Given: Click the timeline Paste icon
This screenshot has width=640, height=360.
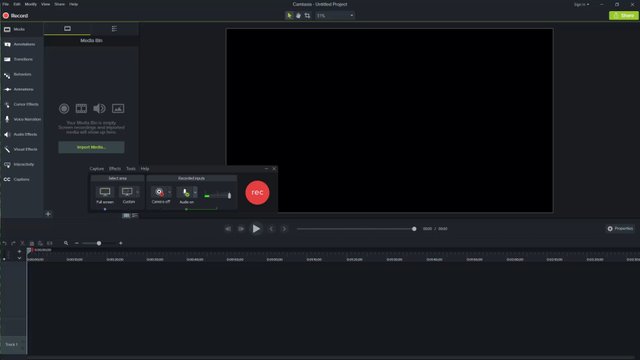Looking at the screenshot, I should click(40, 243).
